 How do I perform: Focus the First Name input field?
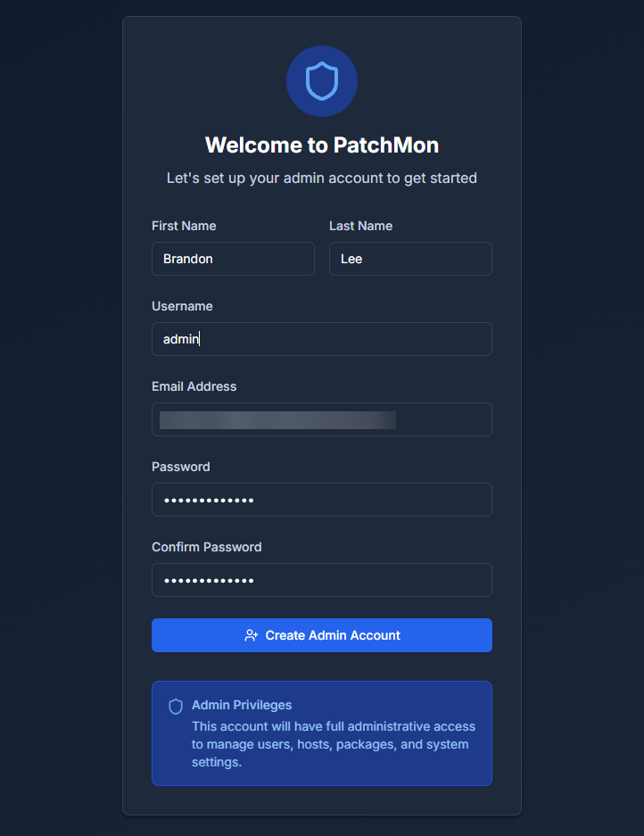click(233, 259)
